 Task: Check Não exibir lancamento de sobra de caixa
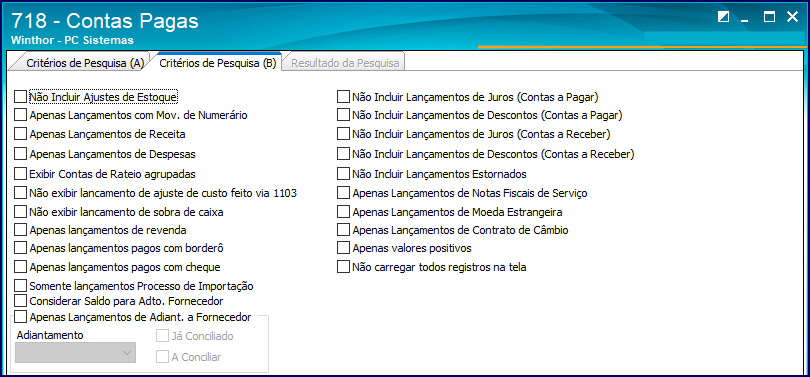pyautogui.click(x=20, y=212)
